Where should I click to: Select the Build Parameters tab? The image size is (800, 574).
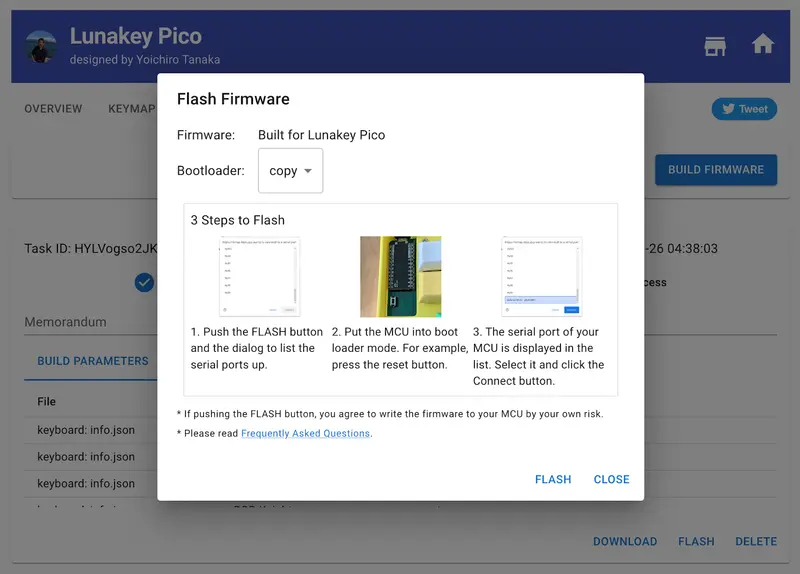(x=92, y=361)
